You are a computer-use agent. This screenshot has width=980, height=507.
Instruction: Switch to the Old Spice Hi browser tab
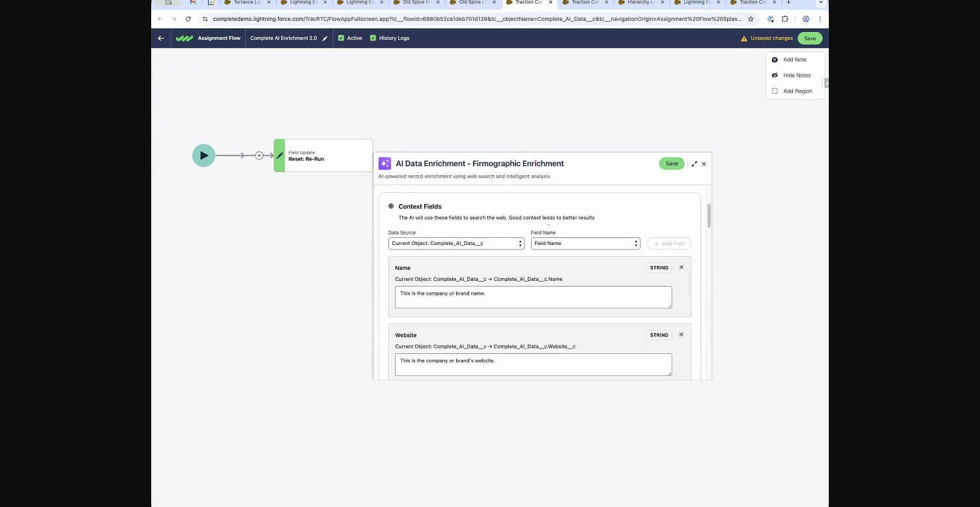pyautogui.click(x=416, y=3)
